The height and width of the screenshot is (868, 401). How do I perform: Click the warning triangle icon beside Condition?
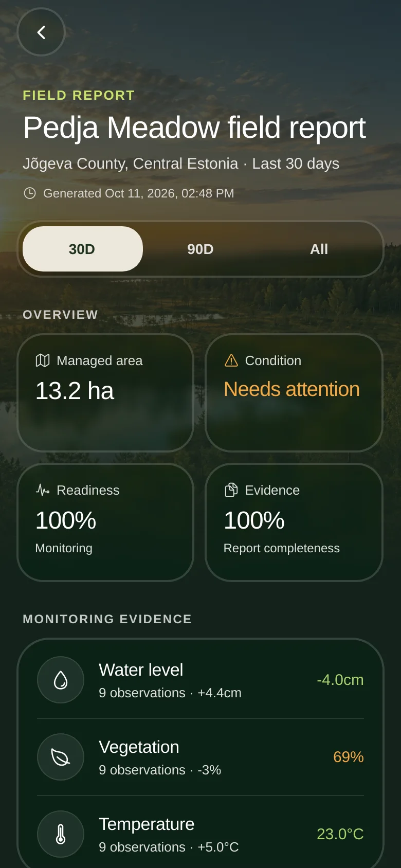pos(231,360)
